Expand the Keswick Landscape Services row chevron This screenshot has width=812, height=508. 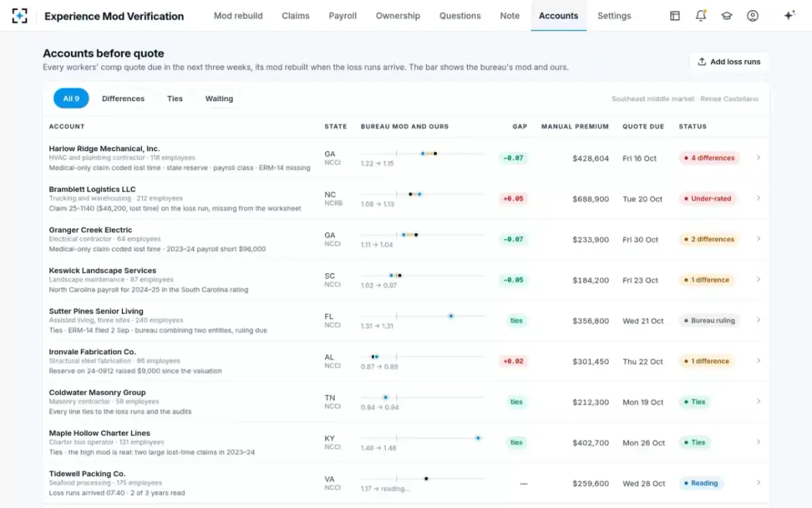759,279
